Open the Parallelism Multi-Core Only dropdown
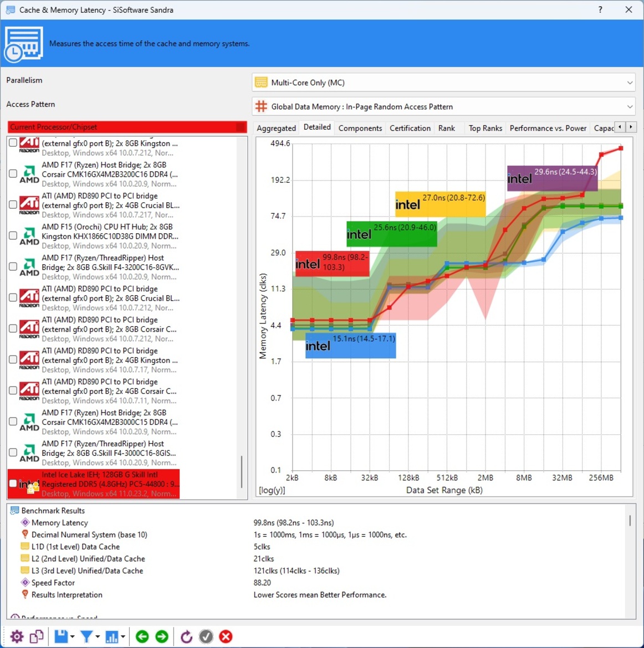This screenshot has width=644, height=648. click(x=444, y=82)
